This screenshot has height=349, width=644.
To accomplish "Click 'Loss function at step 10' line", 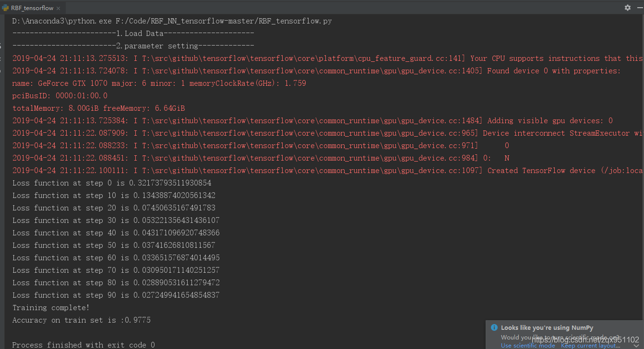I will click(114, 196).
